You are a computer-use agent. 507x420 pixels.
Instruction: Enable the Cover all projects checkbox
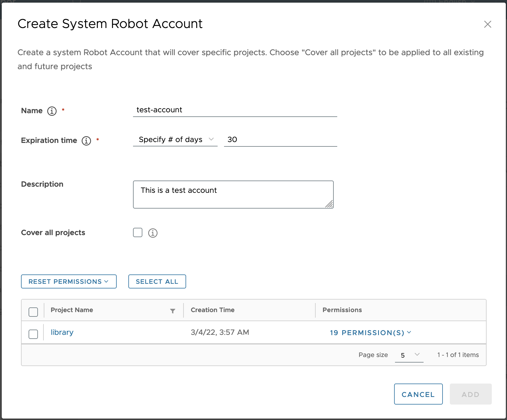137,232
